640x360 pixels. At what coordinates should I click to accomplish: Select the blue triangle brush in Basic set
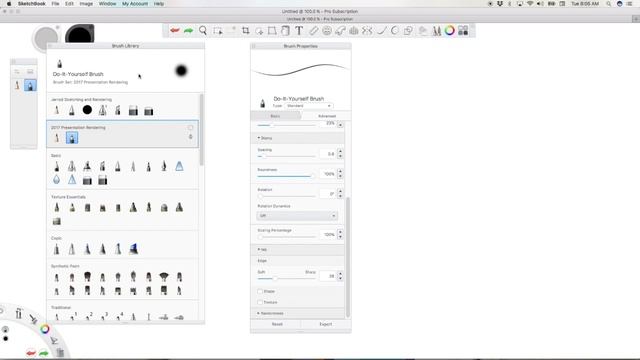coord(179,166)
